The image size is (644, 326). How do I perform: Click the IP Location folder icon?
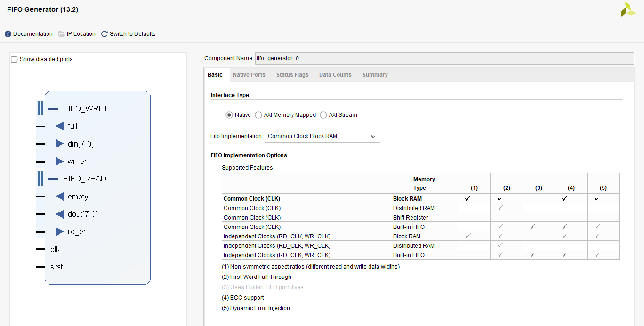[62, 34]
